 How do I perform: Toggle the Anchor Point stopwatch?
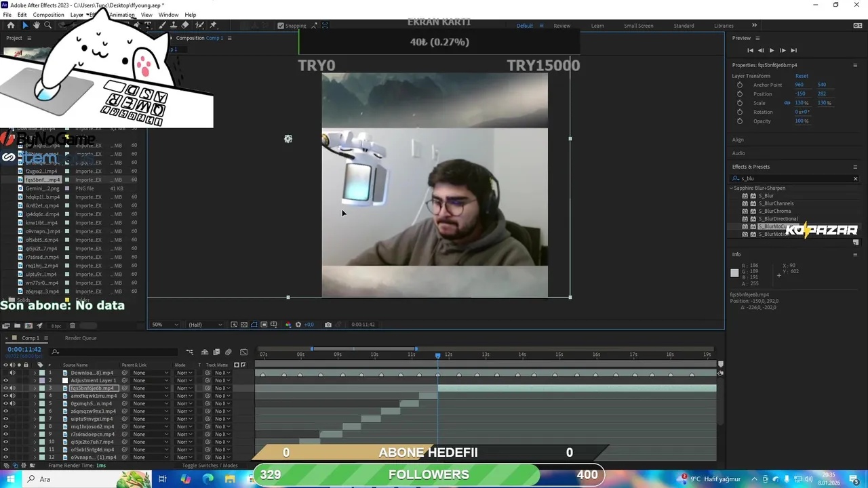pyautogui.click(x=740, y=85)
